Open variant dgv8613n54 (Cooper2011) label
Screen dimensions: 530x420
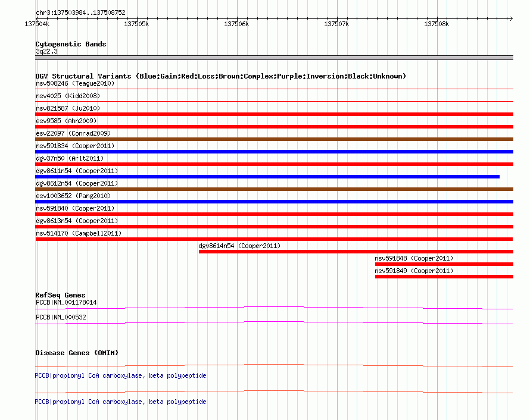pyautogui.click(x=77, y=221)
